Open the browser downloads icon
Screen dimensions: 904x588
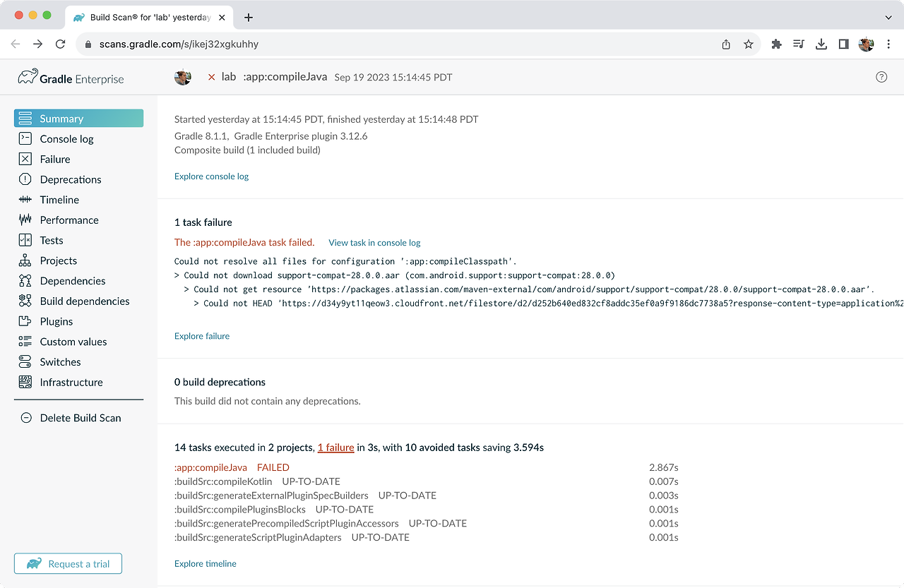tap(821, 44)
